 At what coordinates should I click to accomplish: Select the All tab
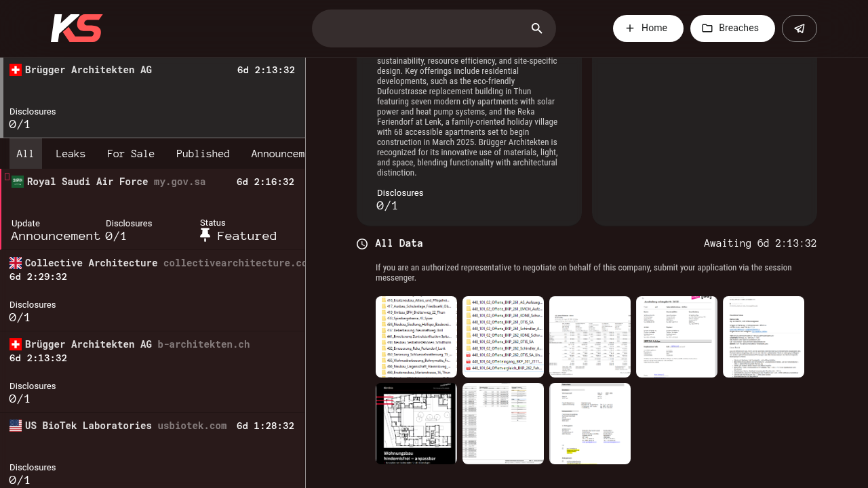pos(25,154)
